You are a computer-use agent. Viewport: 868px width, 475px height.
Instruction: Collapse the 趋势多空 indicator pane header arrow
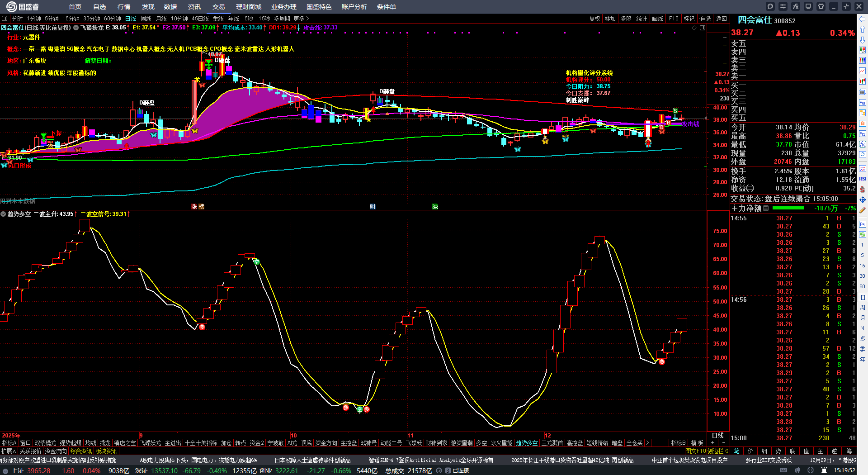[3, 214]
